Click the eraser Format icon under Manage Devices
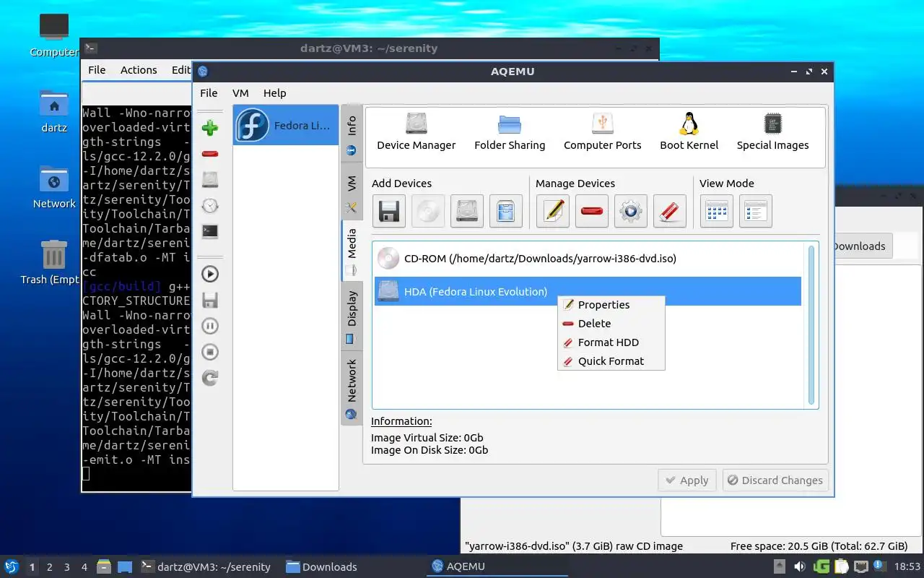Screen dimensions: 924x578 click(x=670, y=212)
